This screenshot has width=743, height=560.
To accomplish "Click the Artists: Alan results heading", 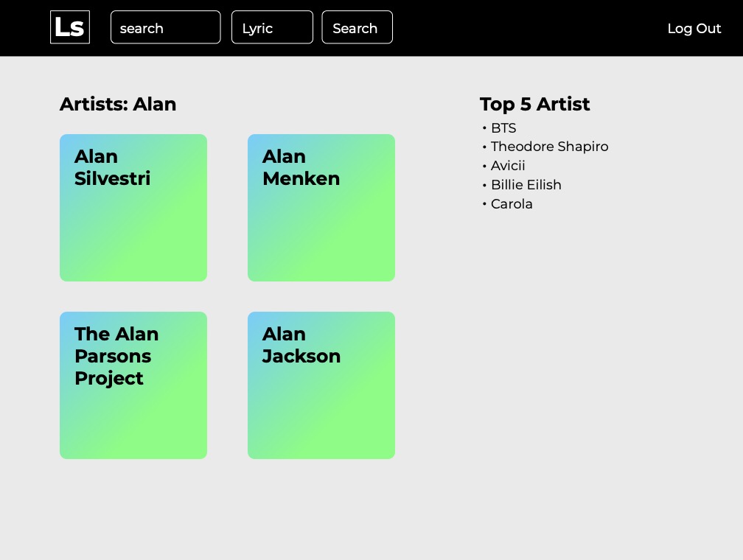I will [x=117, y=104].
